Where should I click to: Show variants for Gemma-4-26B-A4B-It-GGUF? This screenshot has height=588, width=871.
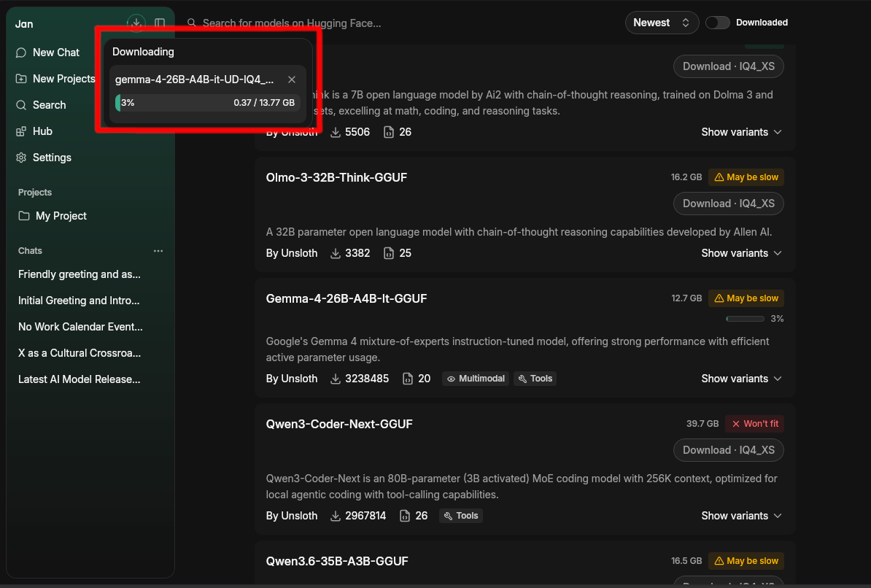coord(742,379)
